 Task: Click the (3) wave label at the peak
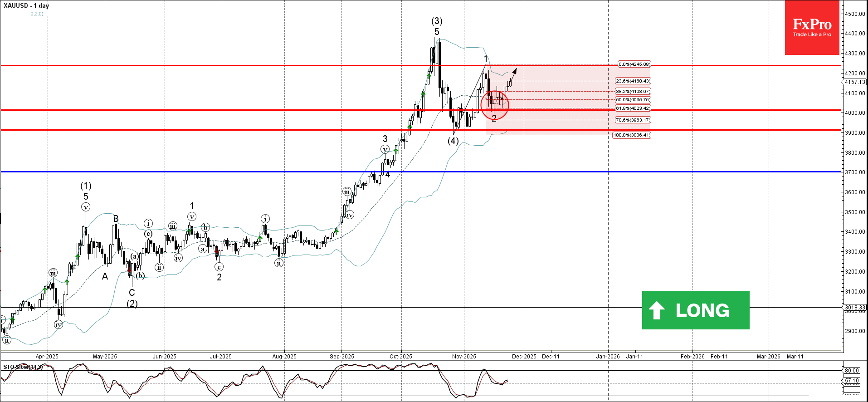[437, 21]
